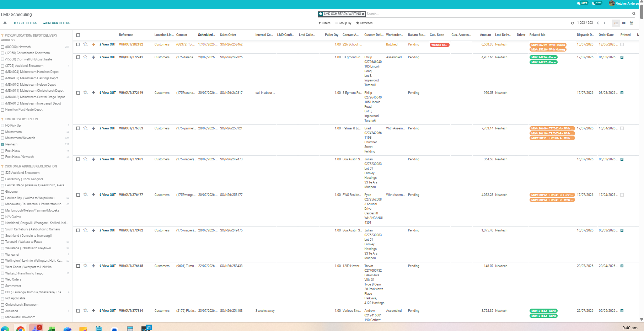
Task: Click the move handle on WH/OUT/372149 row
Action: coord(93,93)
